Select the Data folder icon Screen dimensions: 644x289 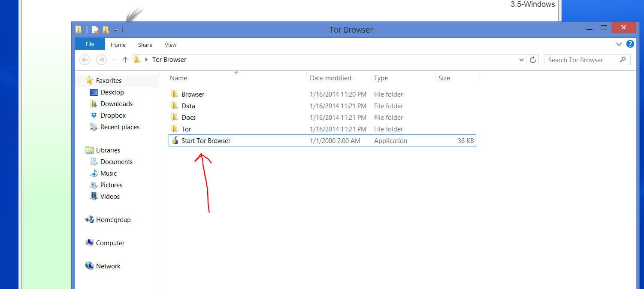175,106
